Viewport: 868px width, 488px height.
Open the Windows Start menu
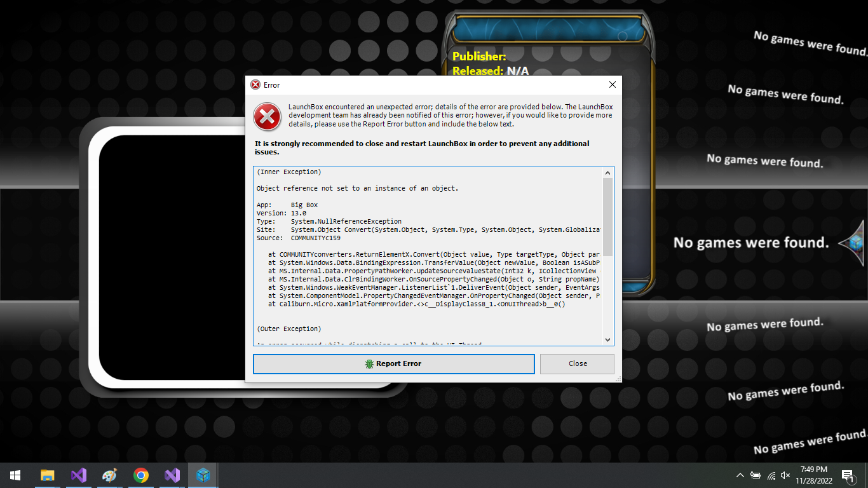[15, 475]
